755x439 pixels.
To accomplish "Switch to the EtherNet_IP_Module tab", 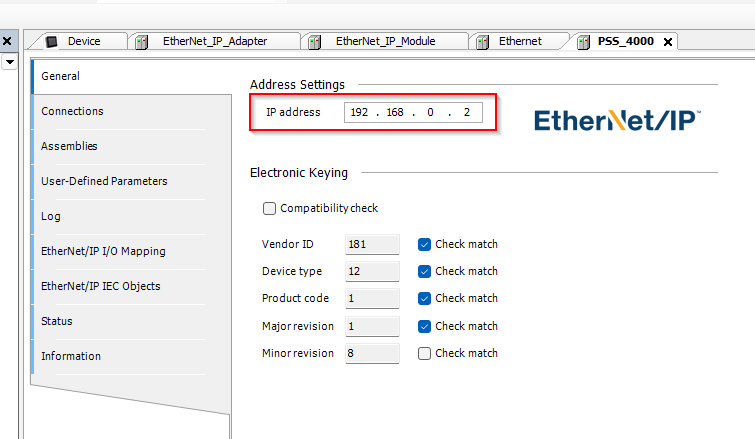I will pos(385,41).
